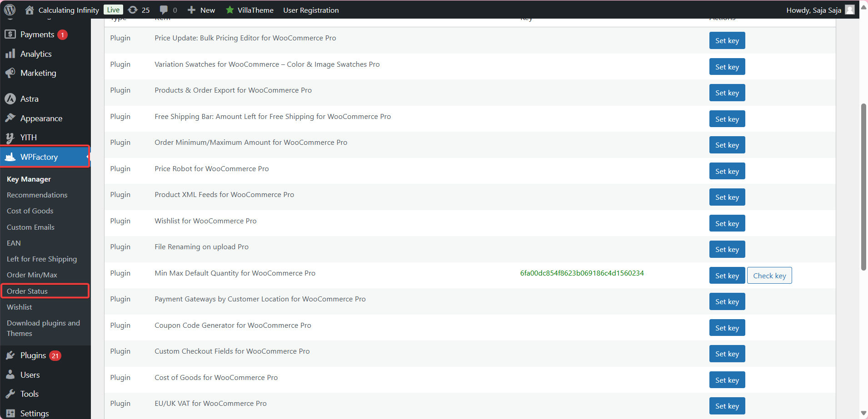Click the green license key text
868x419 pixels.
click(x=582, y=273)
